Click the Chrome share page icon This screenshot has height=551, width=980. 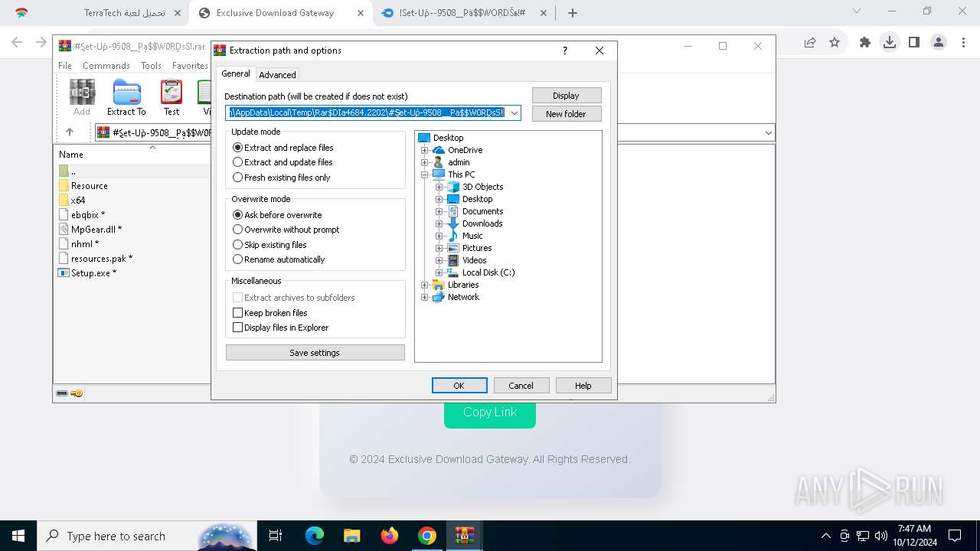pos(810,43)
